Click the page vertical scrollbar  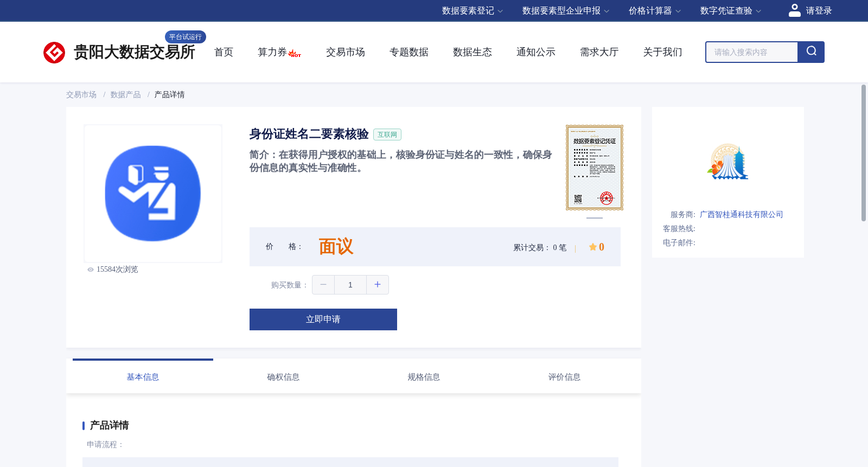click(864, 153)
